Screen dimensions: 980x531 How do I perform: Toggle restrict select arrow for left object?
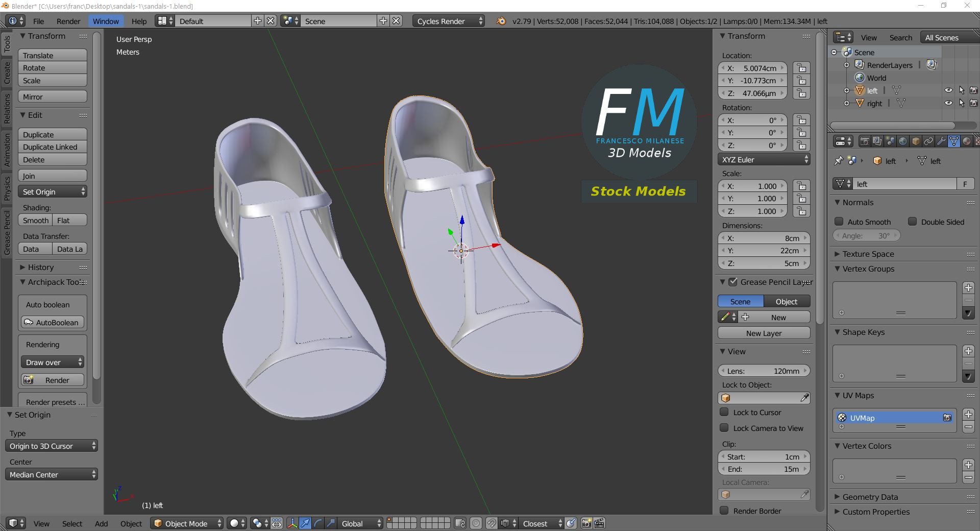(962, 90)
